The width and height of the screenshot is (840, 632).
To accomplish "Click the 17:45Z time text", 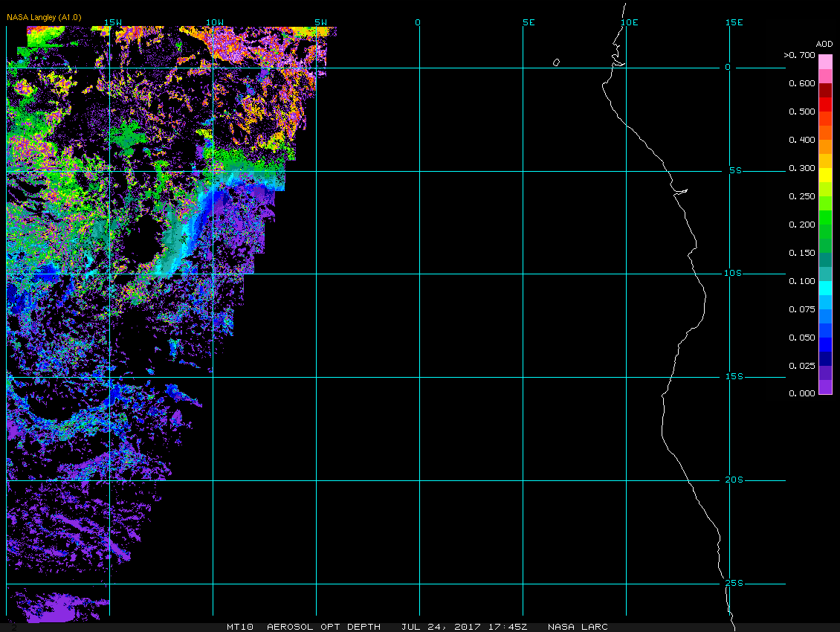I will coord(507,627).
